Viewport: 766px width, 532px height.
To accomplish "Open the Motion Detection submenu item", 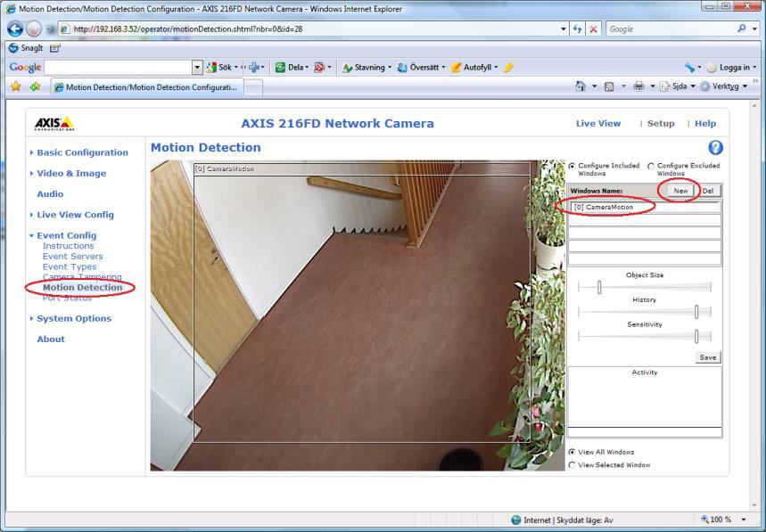I will tap(82, 288).
